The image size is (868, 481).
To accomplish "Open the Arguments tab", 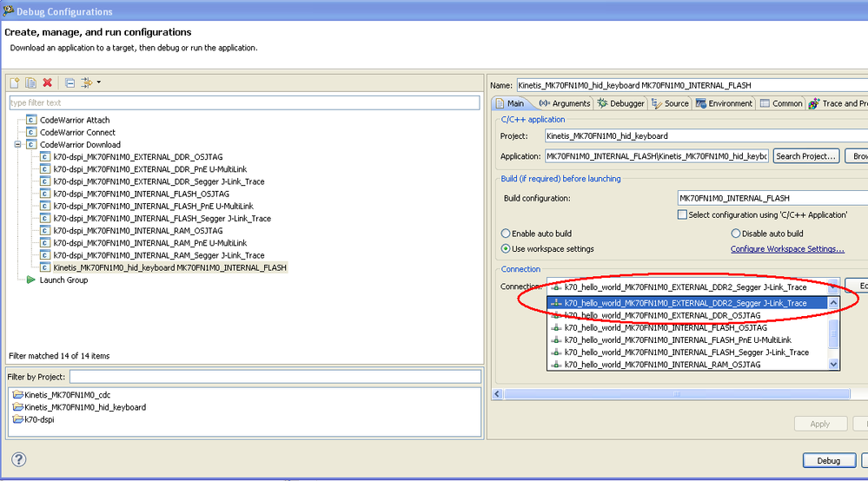I will click(565, 103).
